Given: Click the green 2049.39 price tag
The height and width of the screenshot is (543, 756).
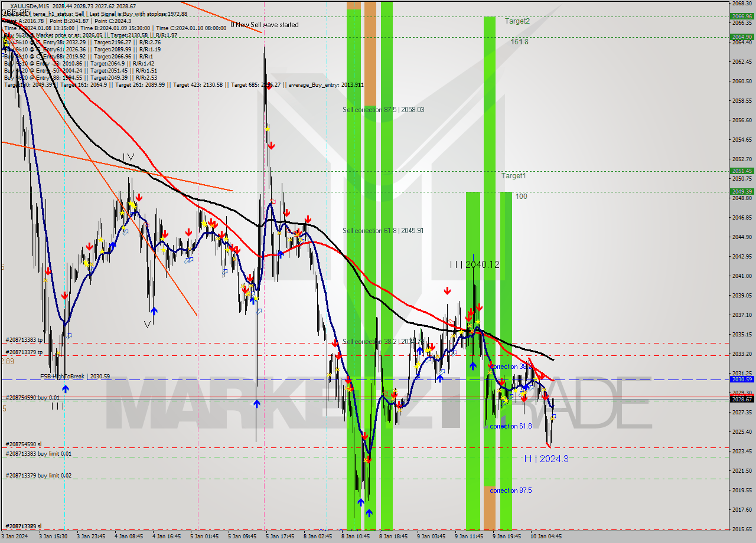Looking at the screenshot, I should coord(742,191).
